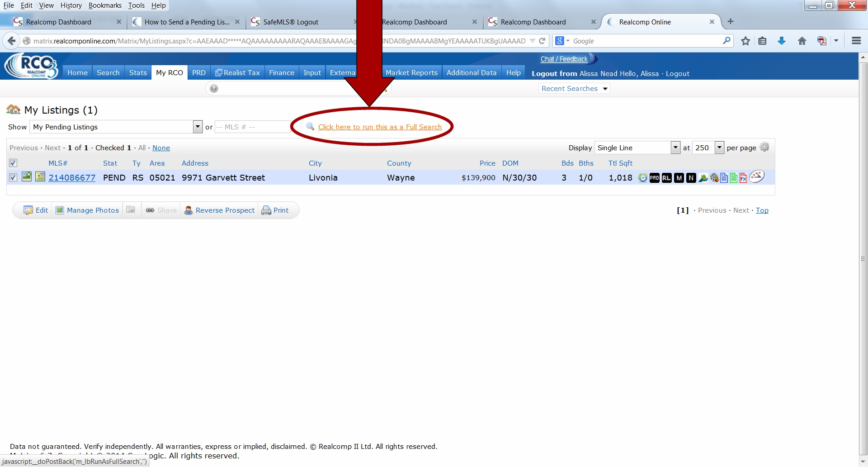Click the Reverse Prospect button
This screenshot has height=467, width=868.
pos(219,210)
